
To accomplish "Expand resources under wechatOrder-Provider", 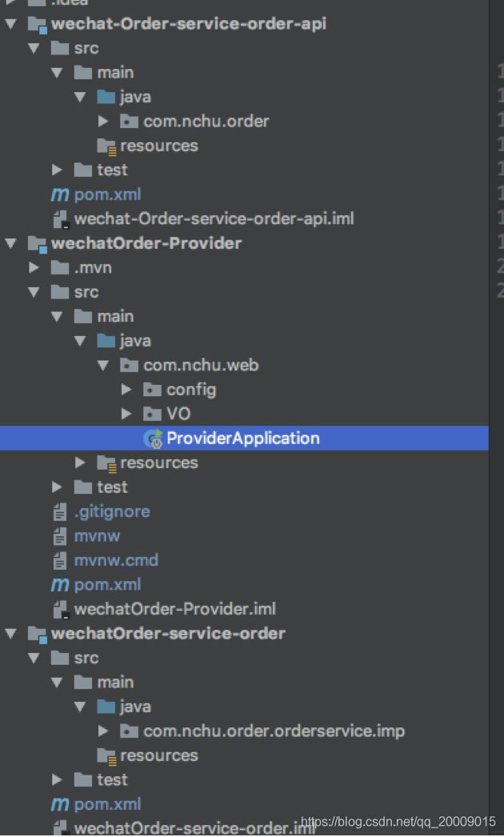I will coord(80,463).
